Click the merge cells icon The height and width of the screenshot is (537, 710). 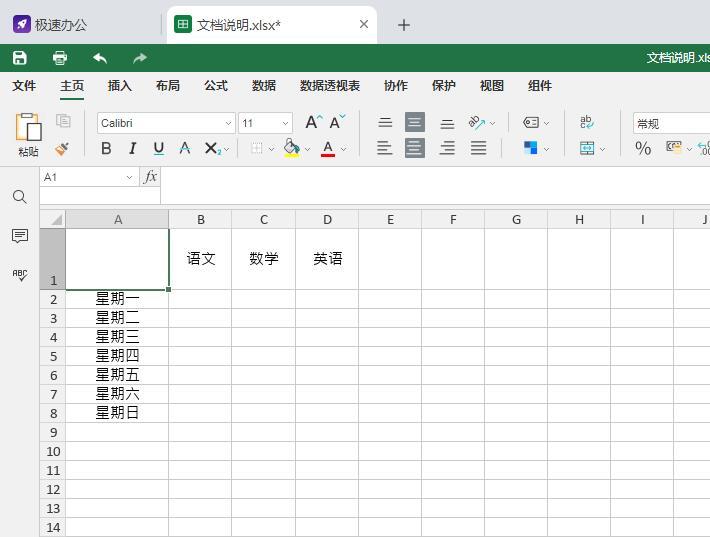587,148
